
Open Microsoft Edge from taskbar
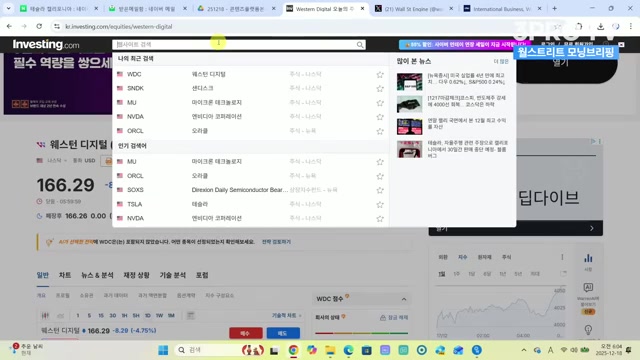pyautogui.click(x=348, y=350)
